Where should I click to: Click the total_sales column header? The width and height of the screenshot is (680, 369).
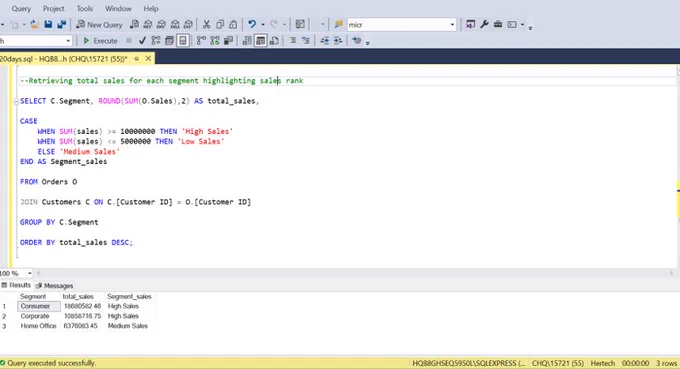point(78,297)
